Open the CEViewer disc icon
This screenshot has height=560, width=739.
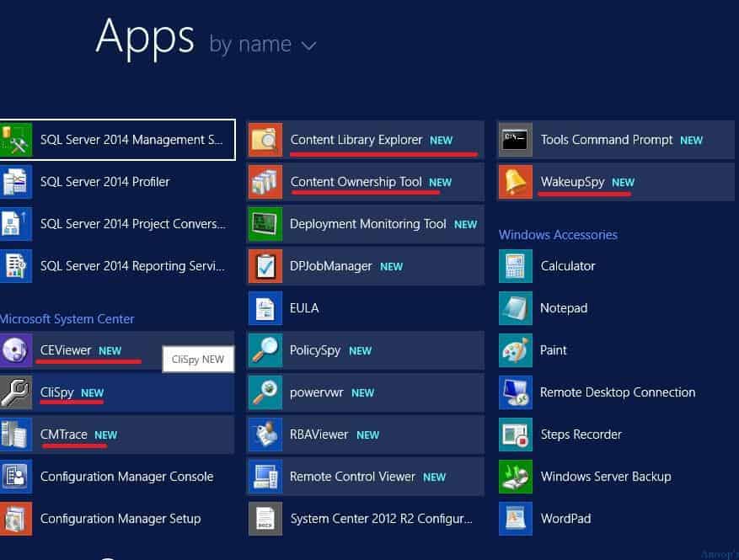tap(16, 350)
